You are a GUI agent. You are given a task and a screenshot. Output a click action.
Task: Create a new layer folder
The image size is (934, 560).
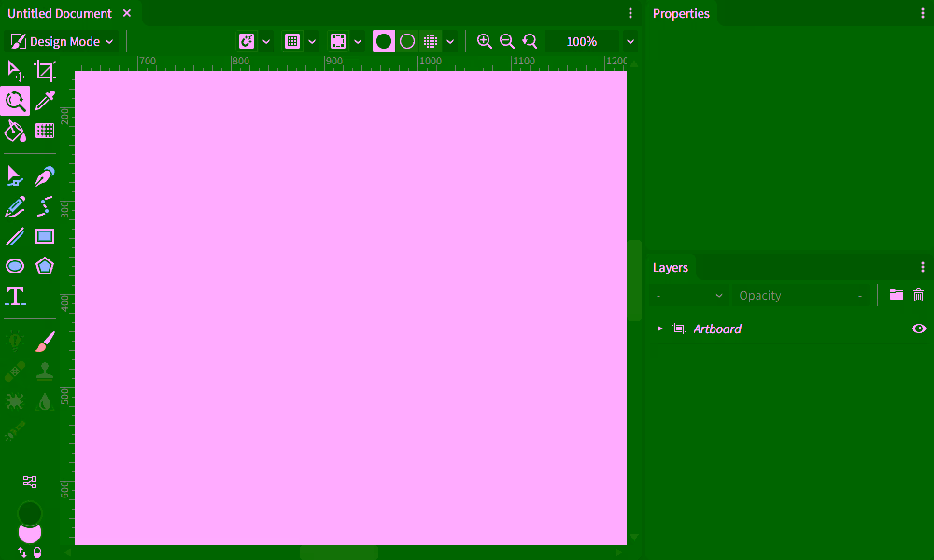click(897, 295)
